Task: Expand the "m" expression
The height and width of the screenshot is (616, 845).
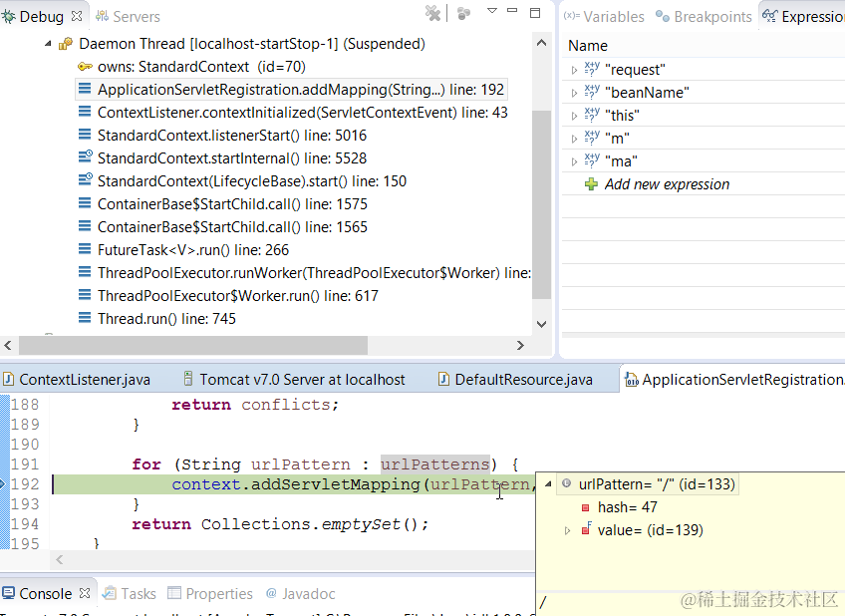Action: [574, 139]
